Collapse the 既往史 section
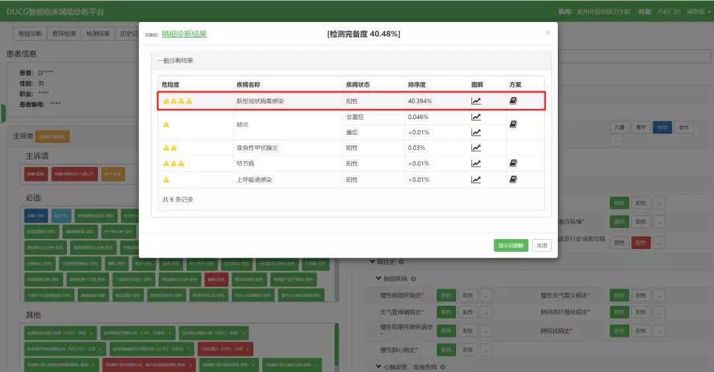The image size is (714, 372). click(372, 261)
